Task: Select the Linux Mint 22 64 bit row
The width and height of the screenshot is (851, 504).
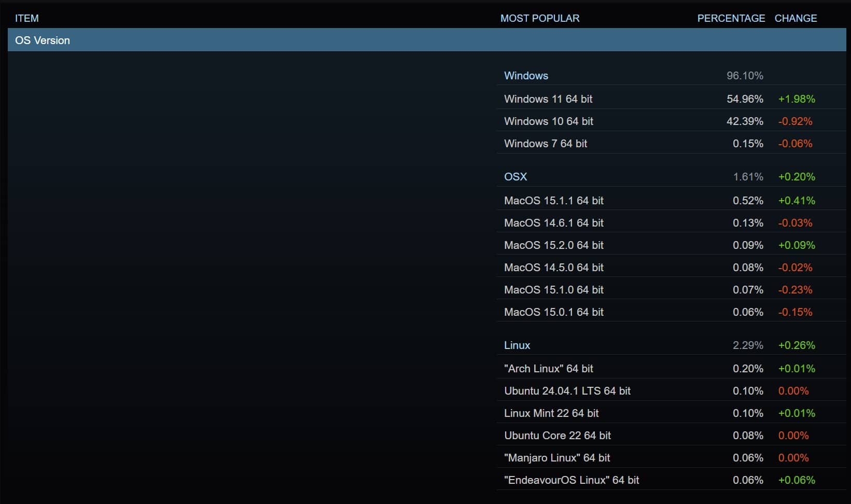Action: coord(672,413)
